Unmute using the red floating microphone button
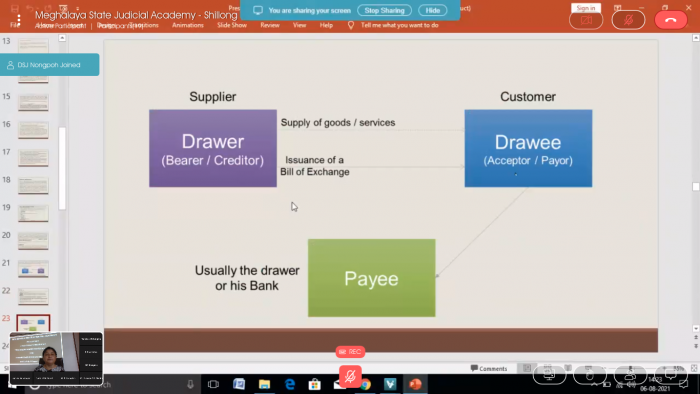700x394 pixels. click(350, 376)
